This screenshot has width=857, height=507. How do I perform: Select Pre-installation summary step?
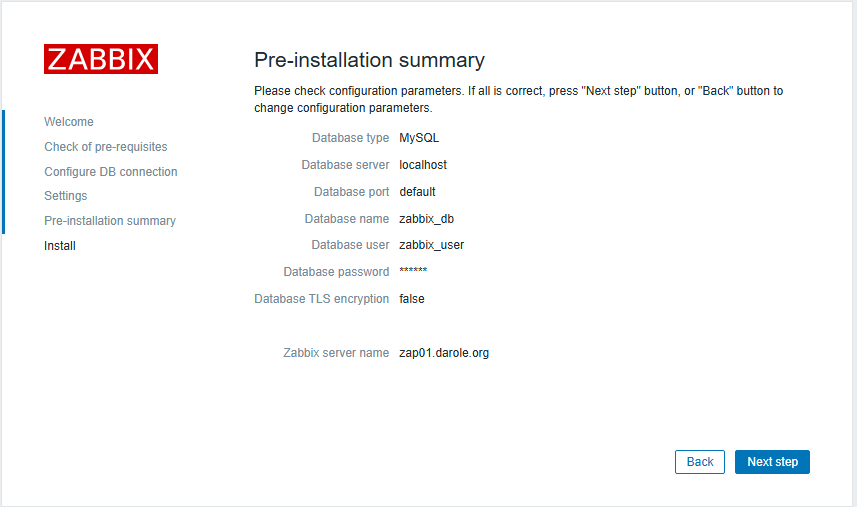pyautogui.click(x=110, y=221)
